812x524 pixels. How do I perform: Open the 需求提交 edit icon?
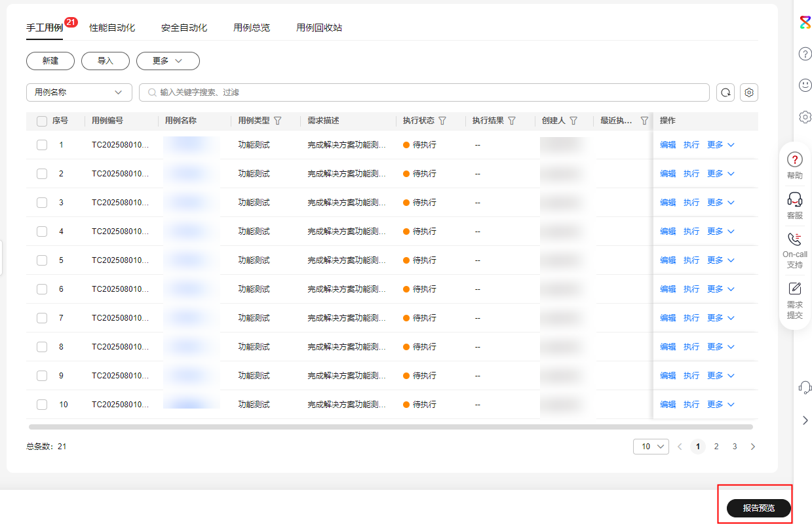pos(794,289)
